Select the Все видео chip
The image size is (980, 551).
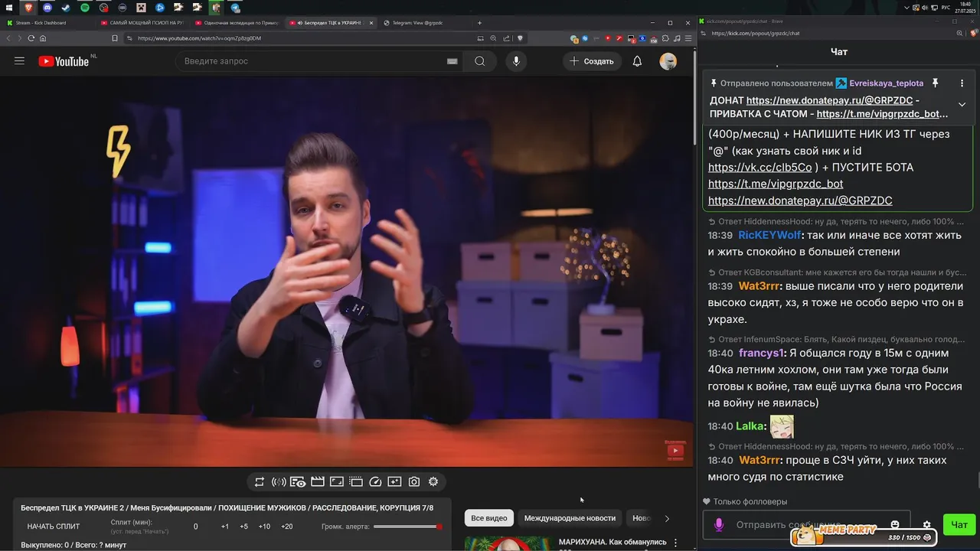489,518
